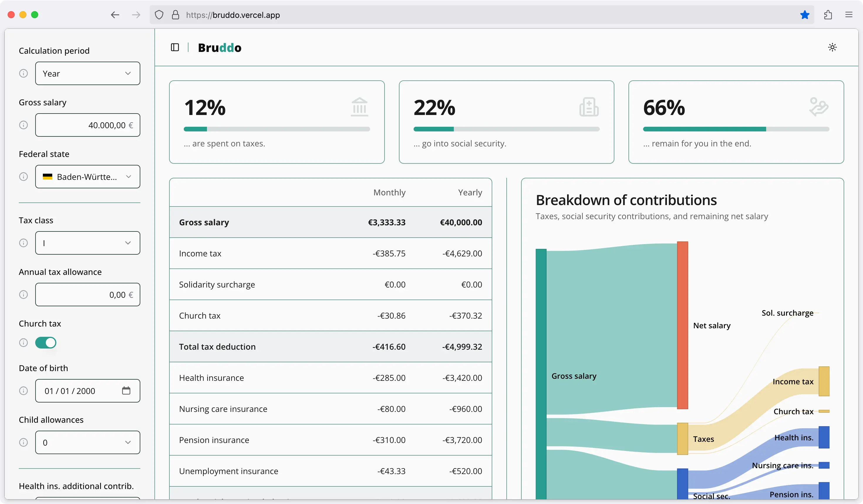Go back with browser back arrow
The image size is (863, 504).
115,15
